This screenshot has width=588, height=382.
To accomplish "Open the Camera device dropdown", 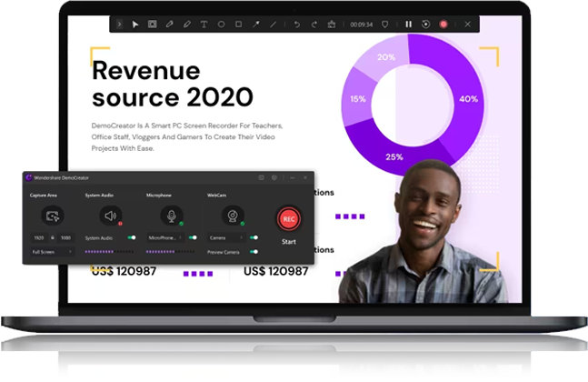I will 225,237.
